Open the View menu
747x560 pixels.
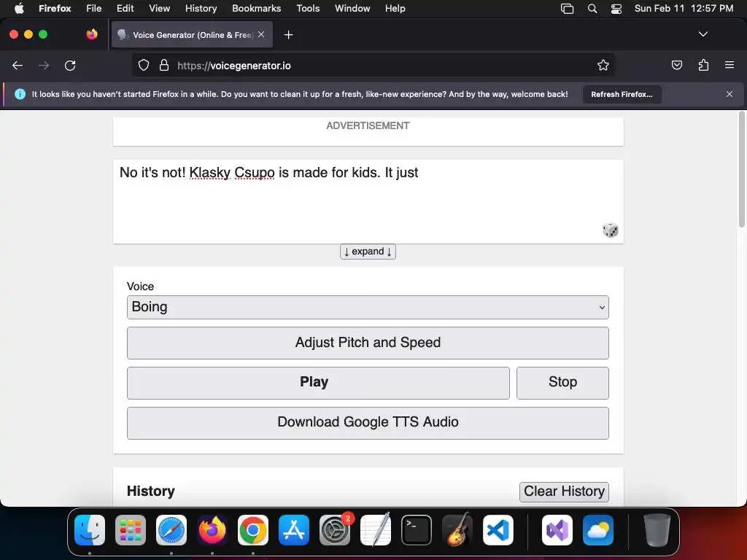coord(160,9)
